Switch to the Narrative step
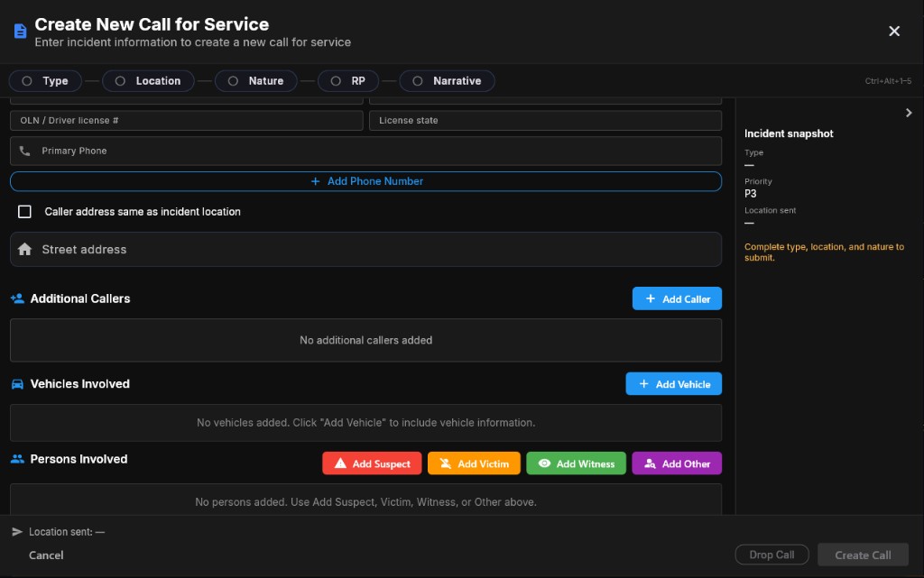The width and height of the screenshot is (924, 578). click(x=447, y=80)
